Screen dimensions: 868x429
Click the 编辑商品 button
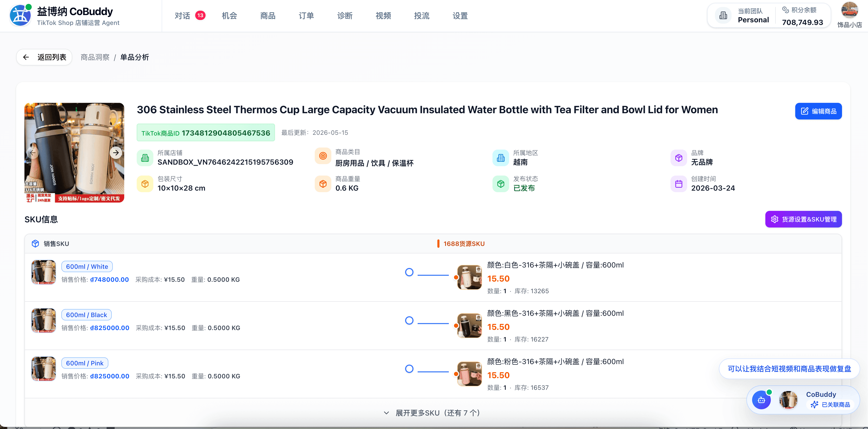[818, 111]
